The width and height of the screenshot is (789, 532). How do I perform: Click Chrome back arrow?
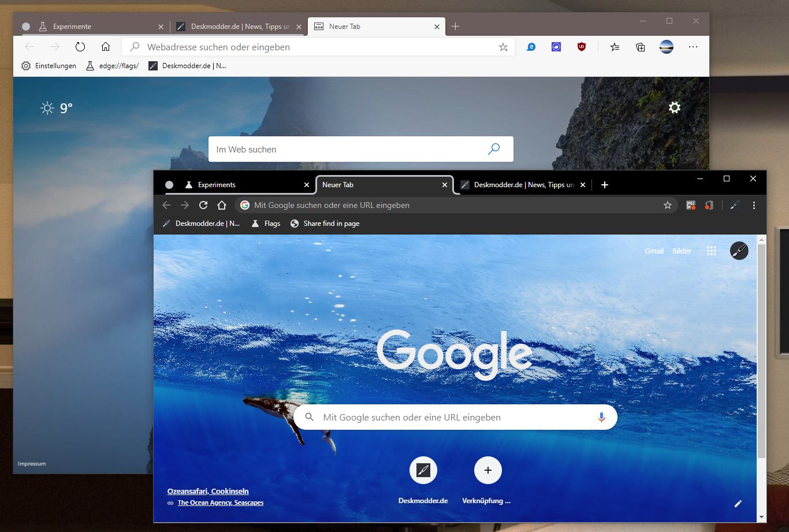click(x=166, y=205)
